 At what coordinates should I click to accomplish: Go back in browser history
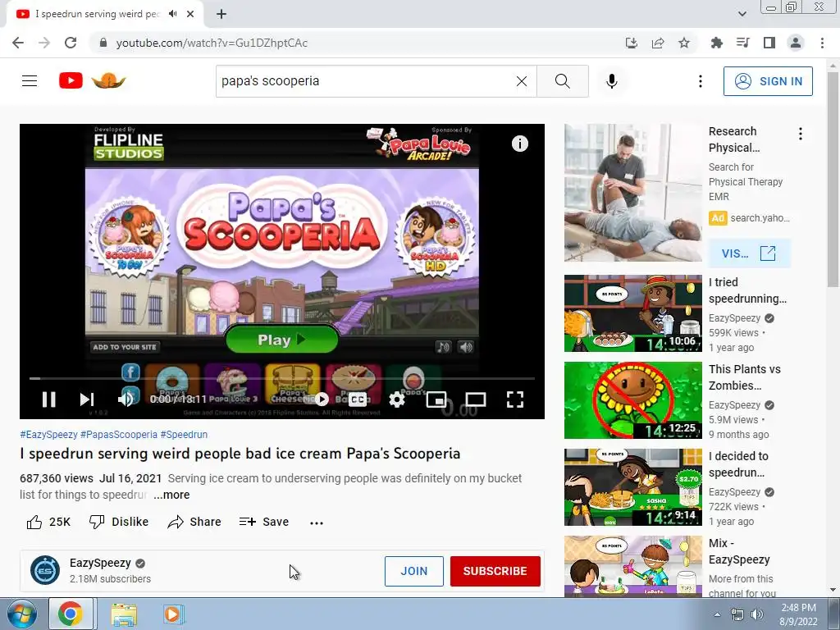18,43
